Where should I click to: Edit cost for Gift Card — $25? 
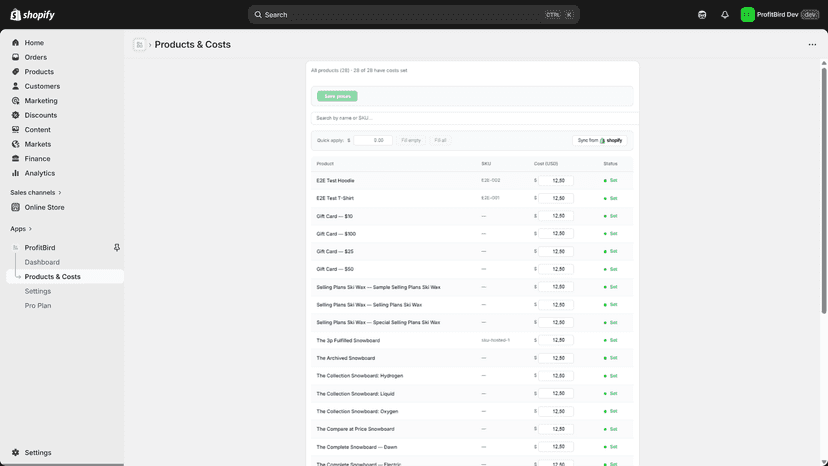pos(556,251)
